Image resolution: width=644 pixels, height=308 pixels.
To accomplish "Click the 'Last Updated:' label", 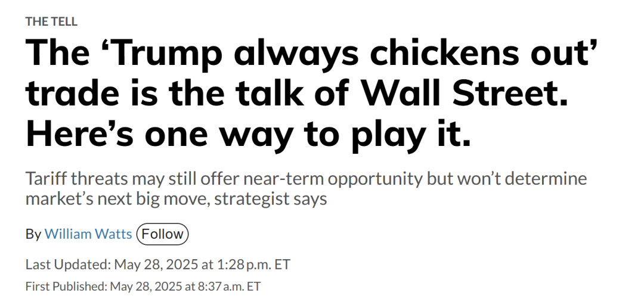I will [67, 264].
